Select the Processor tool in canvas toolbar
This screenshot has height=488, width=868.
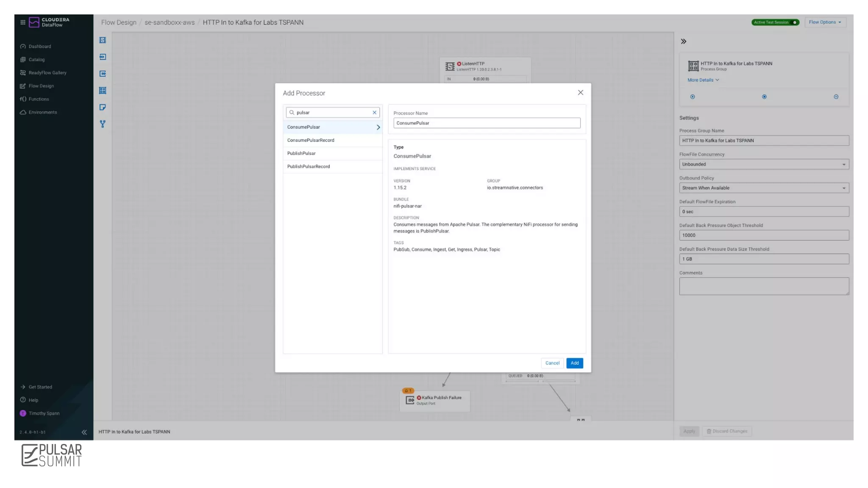coord(103,40)
